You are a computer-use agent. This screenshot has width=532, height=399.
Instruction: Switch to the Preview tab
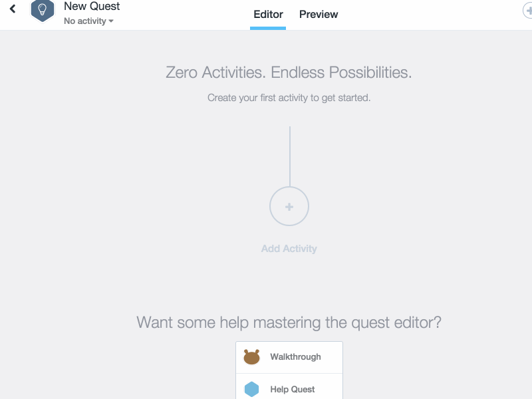319,15
